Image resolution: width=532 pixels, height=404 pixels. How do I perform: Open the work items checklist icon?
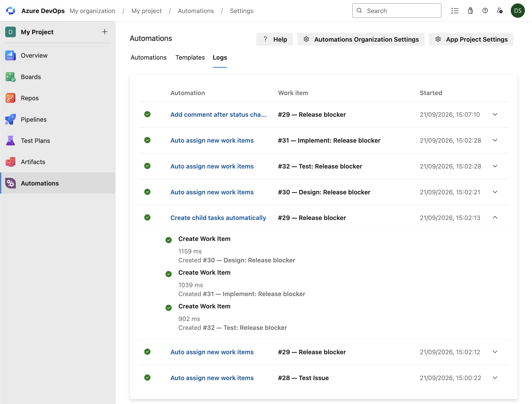click(x=455, y=11)
